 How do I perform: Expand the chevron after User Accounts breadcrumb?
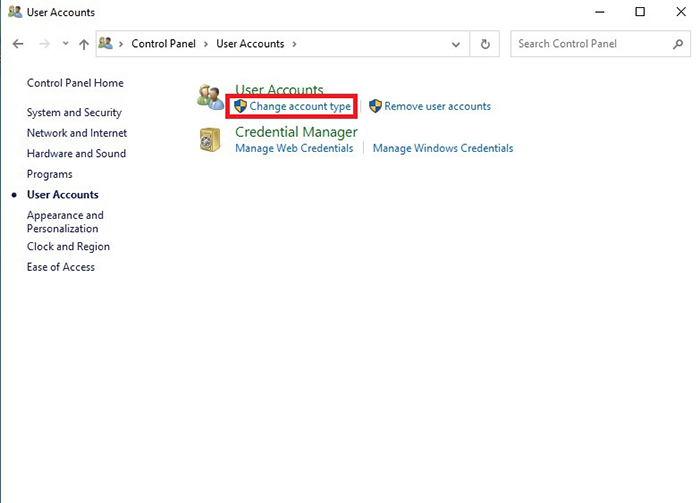[294, 44]
